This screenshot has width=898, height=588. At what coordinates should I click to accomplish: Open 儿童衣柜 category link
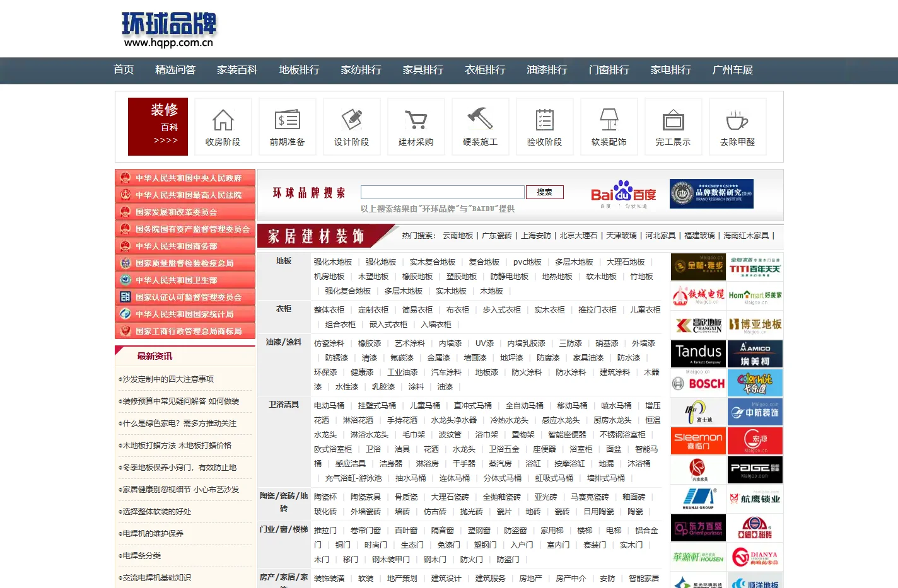(x=645, y=310)
